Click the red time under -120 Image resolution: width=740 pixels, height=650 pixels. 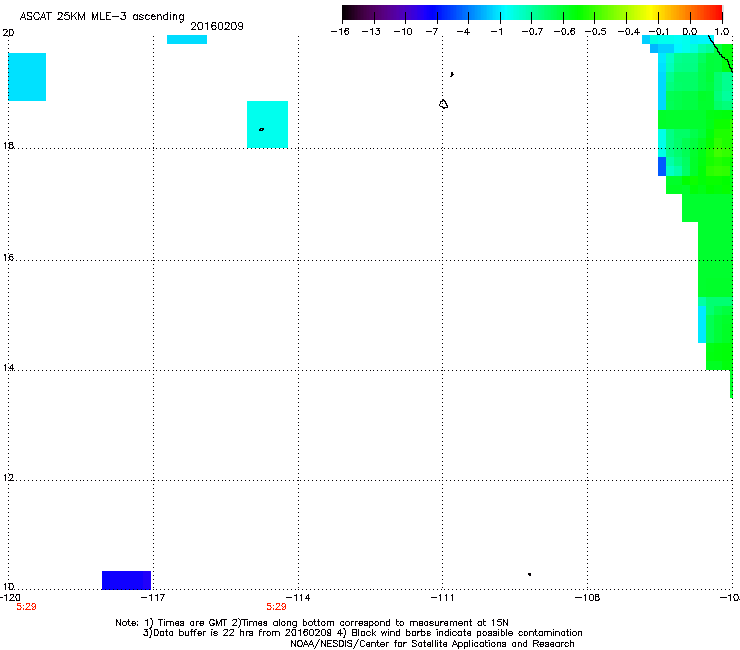point(26,607)
